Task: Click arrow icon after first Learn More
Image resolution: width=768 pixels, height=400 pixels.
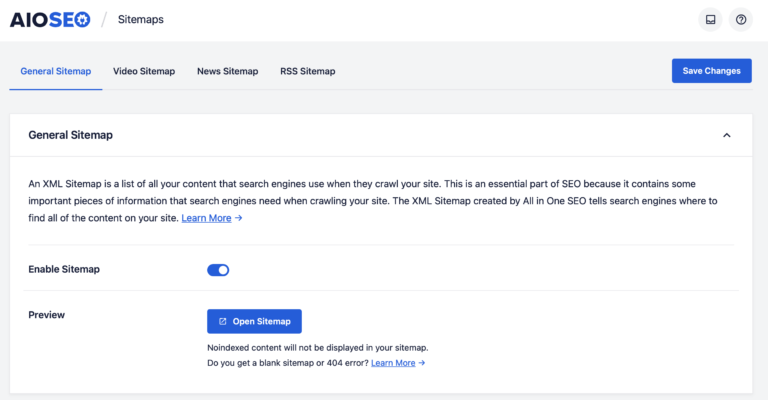Action: pos(239,218)
